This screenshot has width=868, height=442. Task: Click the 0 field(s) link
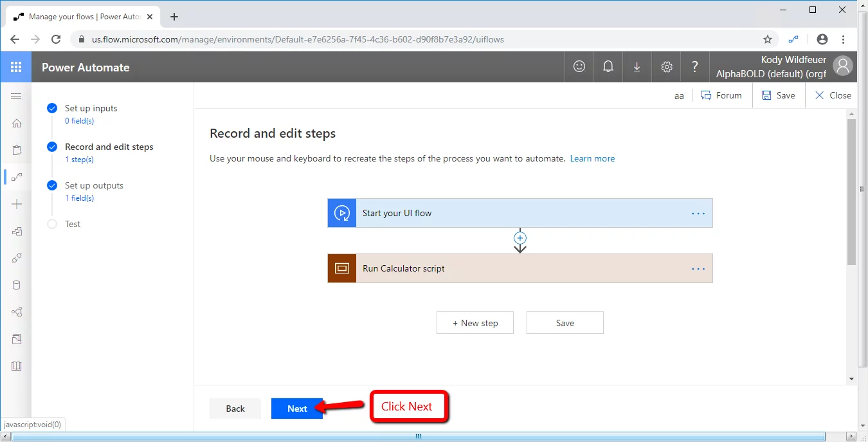click(x=79, y=121)
